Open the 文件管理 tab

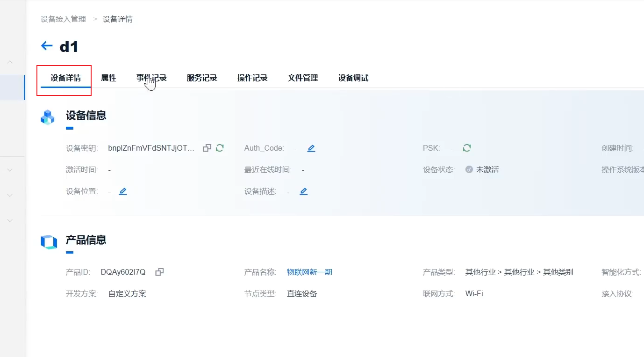[303, 78]
